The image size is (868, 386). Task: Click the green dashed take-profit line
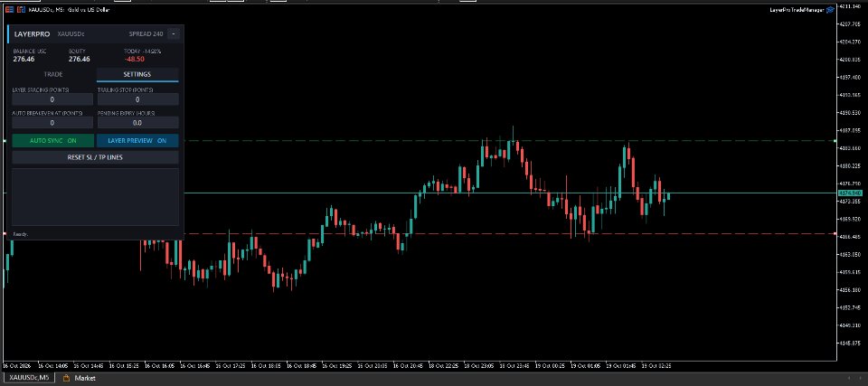click(509, 141)
